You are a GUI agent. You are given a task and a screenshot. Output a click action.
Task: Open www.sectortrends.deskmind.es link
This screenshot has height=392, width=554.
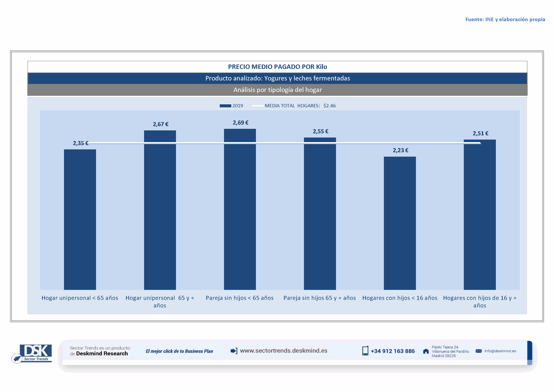(284, 351)
